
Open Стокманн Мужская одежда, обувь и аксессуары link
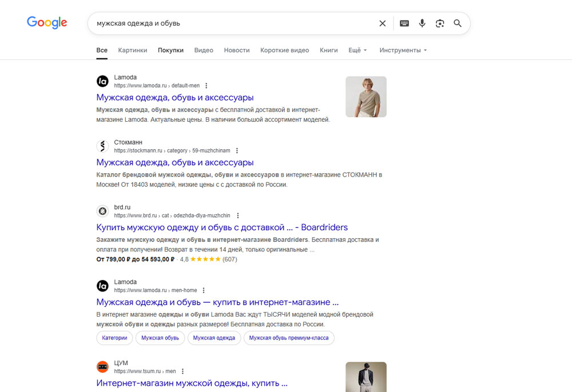[x=174, y=162]
